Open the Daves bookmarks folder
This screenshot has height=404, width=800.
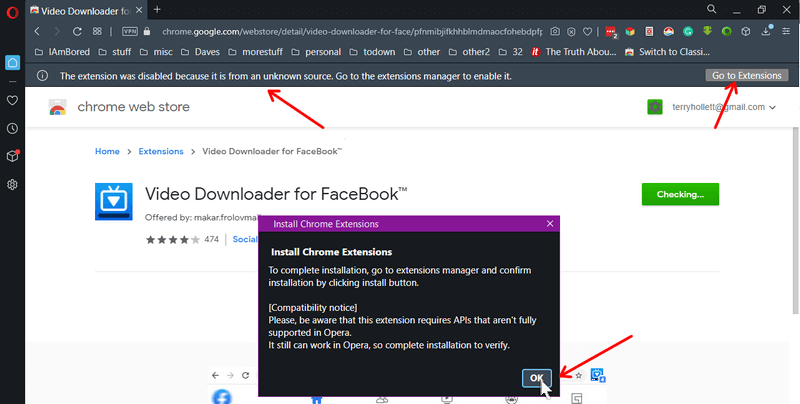(x=200, y=52)
